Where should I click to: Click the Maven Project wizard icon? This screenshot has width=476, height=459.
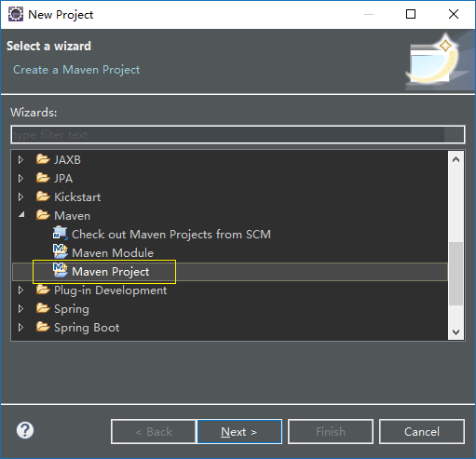60,270
